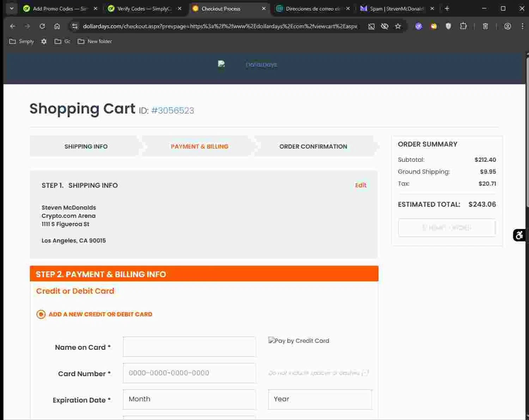Screen dimensions: 529x420
Task: Edit the shipping info
Action: pos(360,185)
